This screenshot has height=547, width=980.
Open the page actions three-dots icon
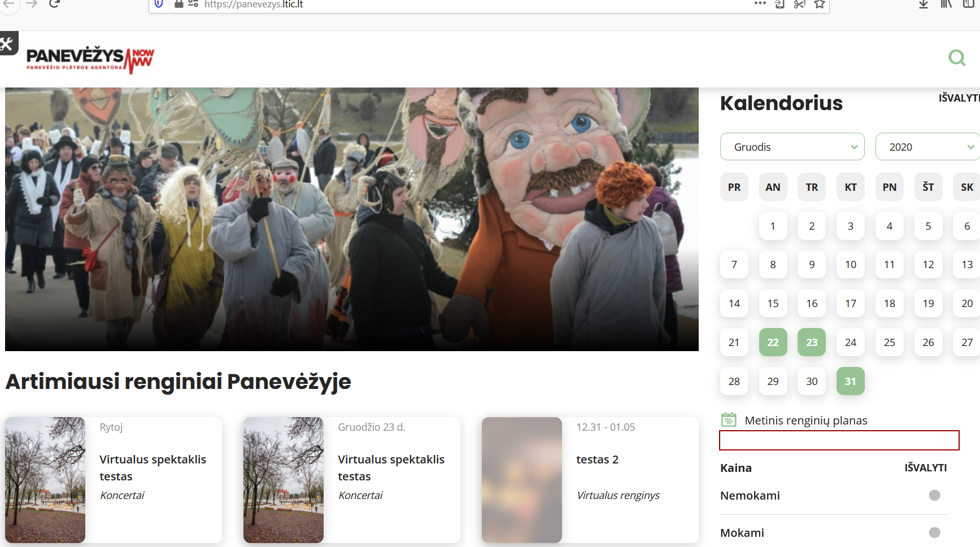coord(760,4)
